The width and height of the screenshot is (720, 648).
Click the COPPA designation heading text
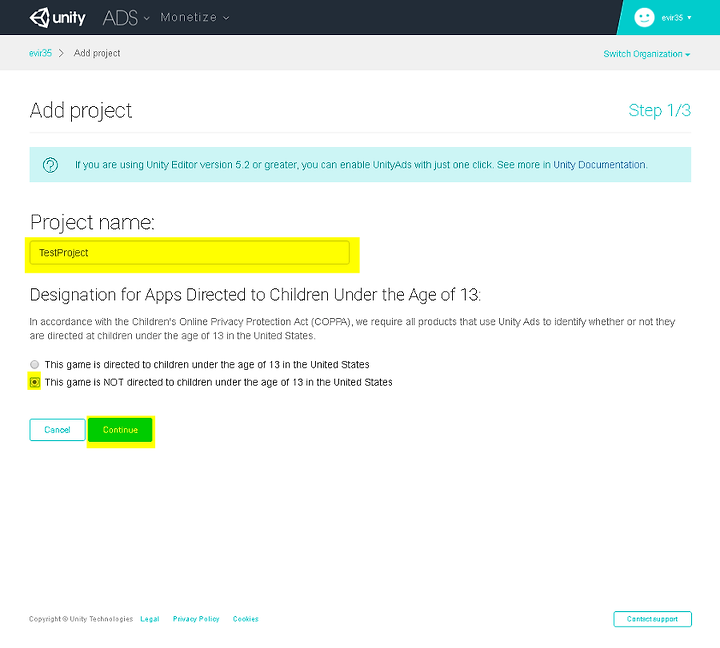[x=255, y=295]
